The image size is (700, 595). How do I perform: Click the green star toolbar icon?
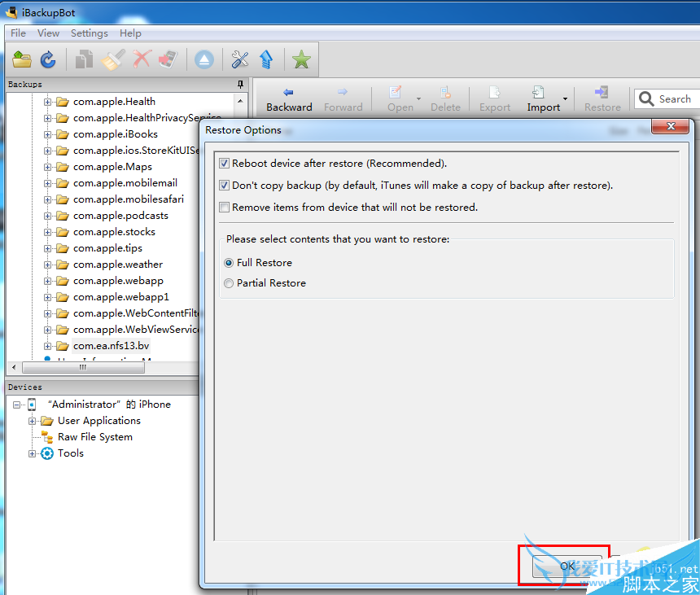point(301,59)
